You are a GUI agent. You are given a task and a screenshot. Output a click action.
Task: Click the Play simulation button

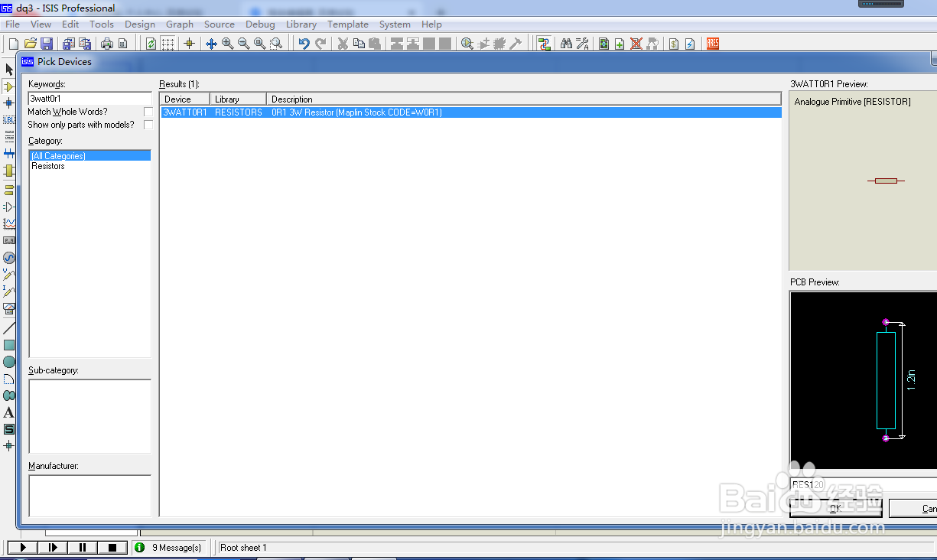(23, 548)
